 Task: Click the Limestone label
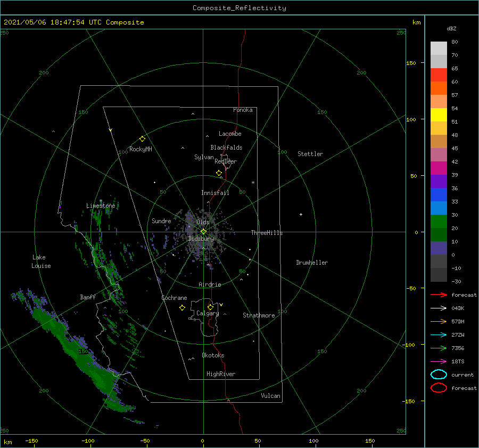[x=101, y=206]
